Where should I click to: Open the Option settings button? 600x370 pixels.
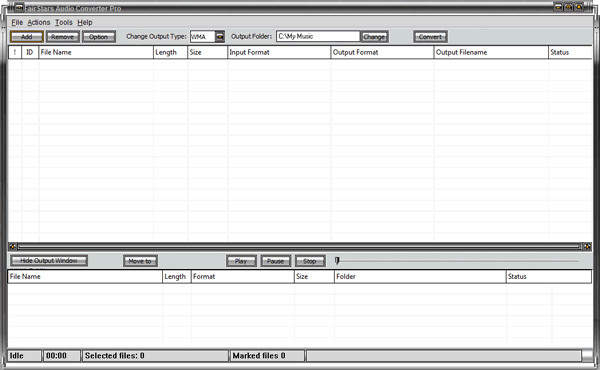[x=99, y=37]
